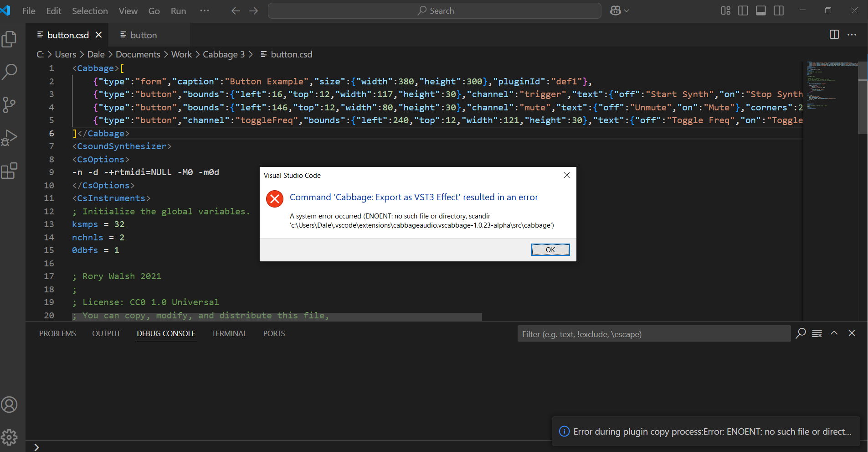Click the "; Rory Walsh 2021" comment line
868x452 pixels.
click(x=117, y=276)
